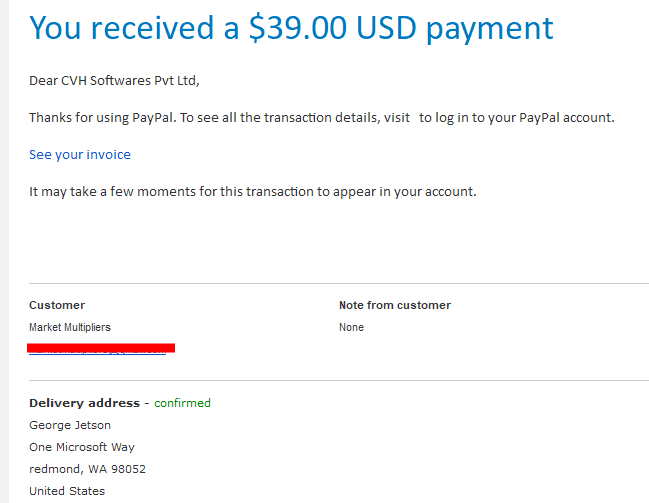Click the gray left margin bar

(x=4, y=251)
